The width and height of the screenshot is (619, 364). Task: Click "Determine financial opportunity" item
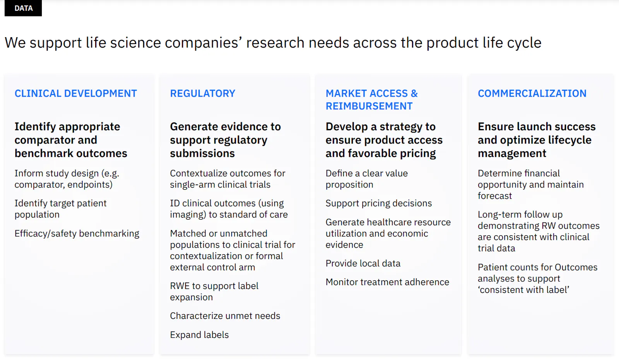click(530, 184)
